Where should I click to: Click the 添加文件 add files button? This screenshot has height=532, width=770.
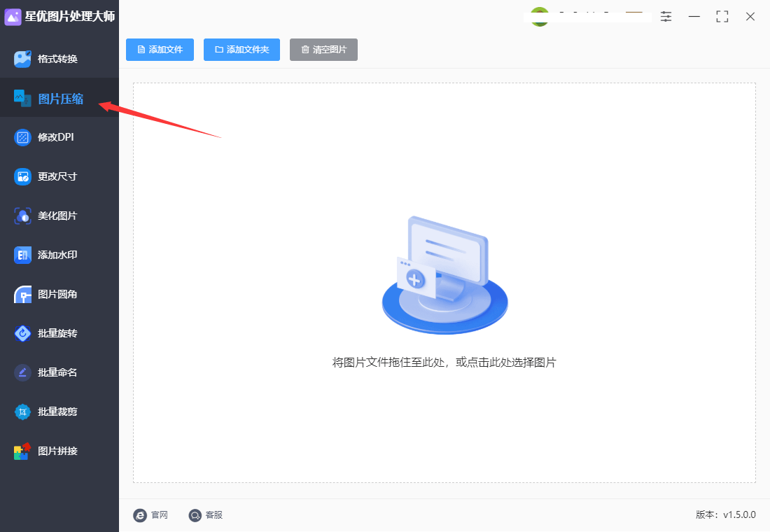point(160,49)
